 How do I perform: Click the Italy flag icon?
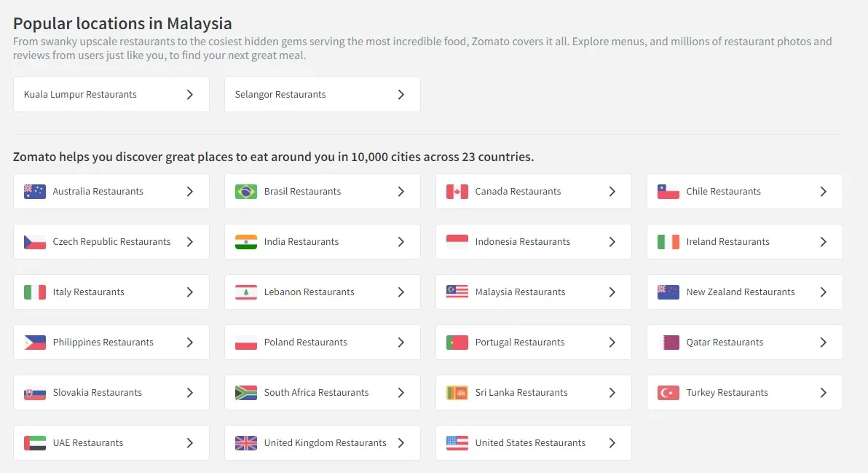coord(35,292)
